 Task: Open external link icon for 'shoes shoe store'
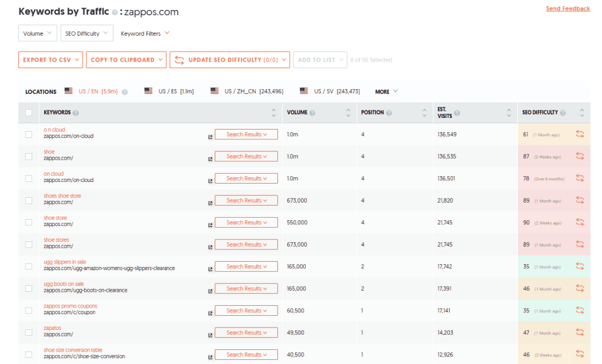point(210,203)
